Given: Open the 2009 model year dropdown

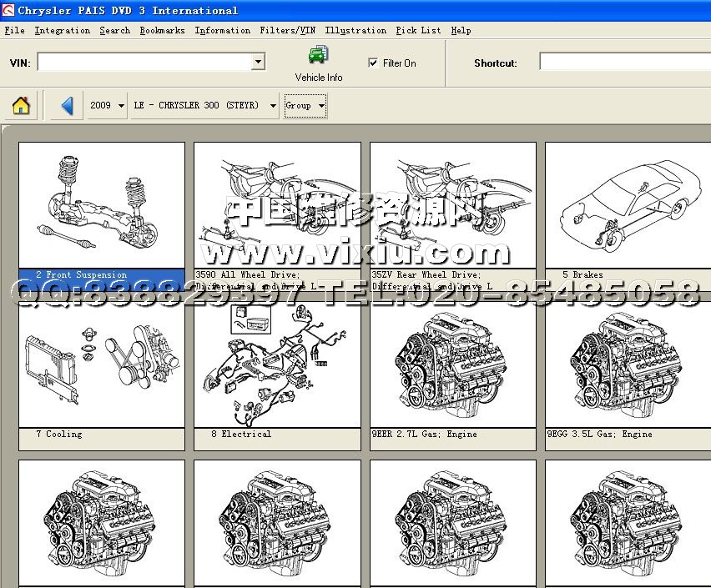Looking at the screenshot, I should click(x=108, y=106).
